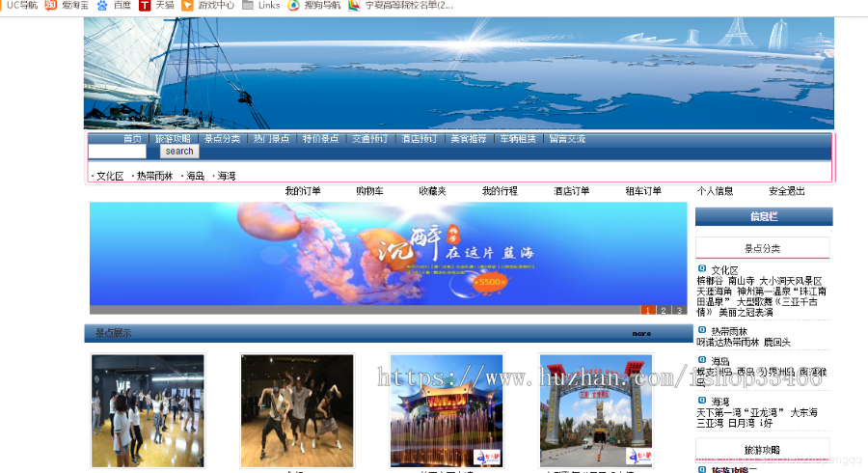The height and width of the screenshot is (473, 868).
Task: Click the 爱淘宝 bookmark icon
Action: (51, 5)
